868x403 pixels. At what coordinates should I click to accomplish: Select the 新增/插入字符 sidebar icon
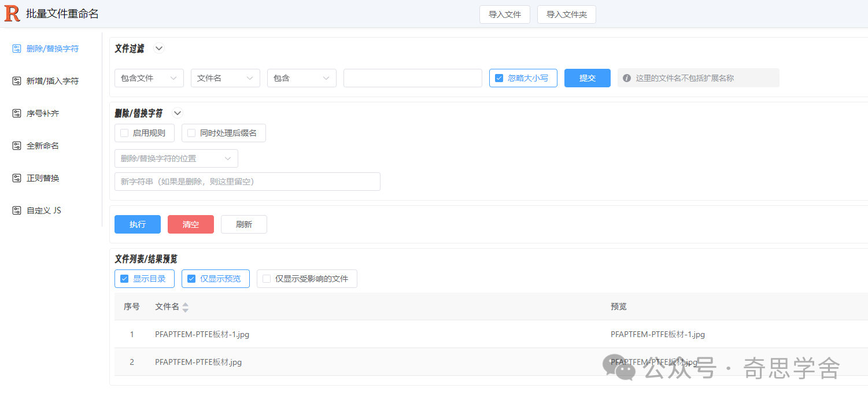coord(51,80)
